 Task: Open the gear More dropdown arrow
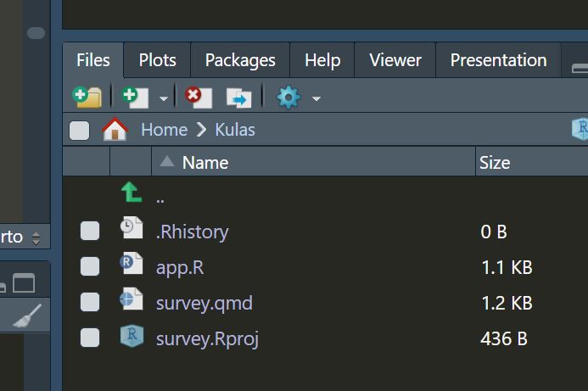(x=316, y=99)
